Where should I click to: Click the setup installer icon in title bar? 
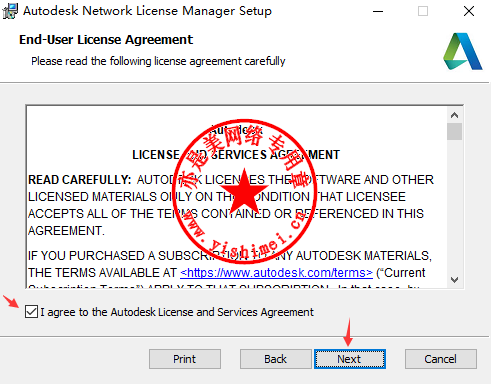point(10,11)
